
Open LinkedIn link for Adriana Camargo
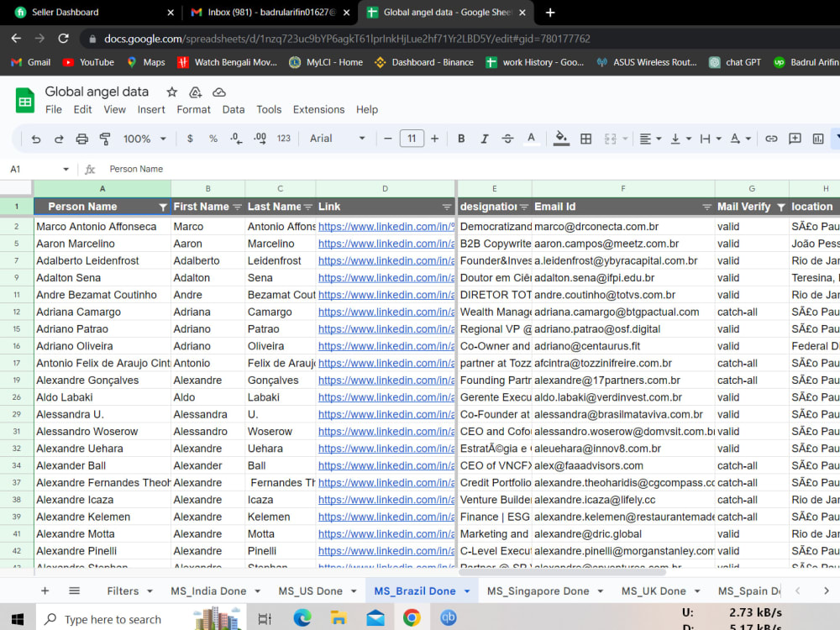[386, 312]
